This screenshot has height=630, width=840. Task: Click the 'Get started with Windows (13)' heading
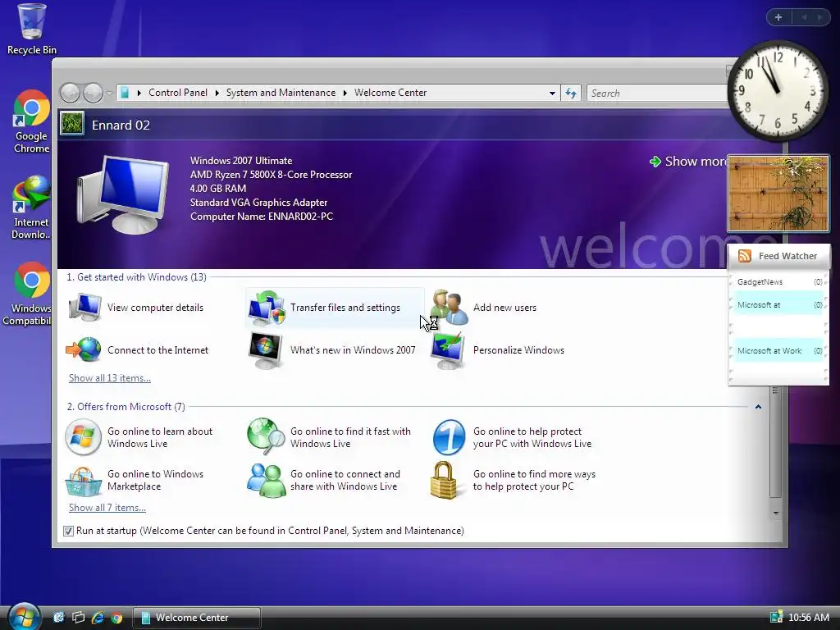(137, 277)
